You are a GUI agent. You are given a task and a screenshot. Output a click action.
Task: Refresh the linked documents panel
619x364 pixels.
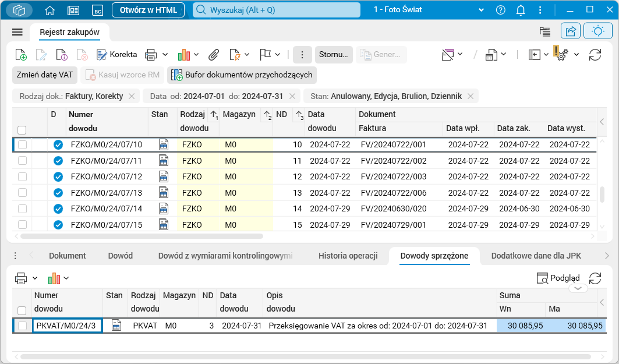(595, 278)
